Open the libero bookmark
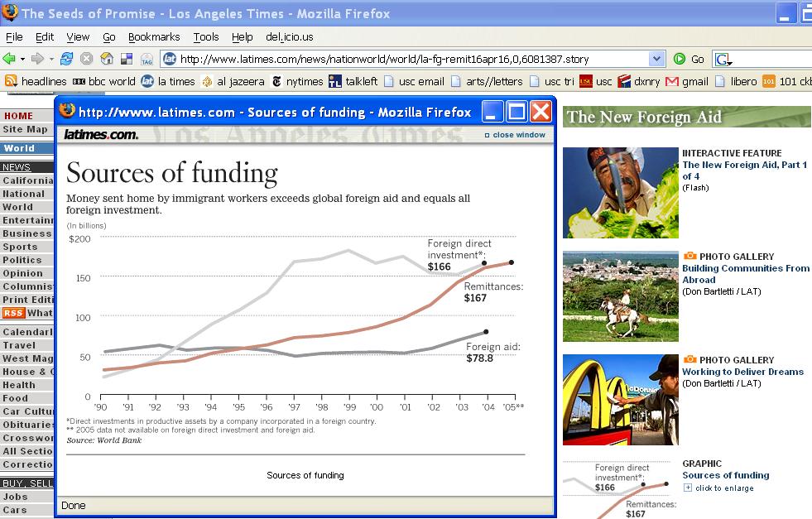812x519 pixels. 735,81
